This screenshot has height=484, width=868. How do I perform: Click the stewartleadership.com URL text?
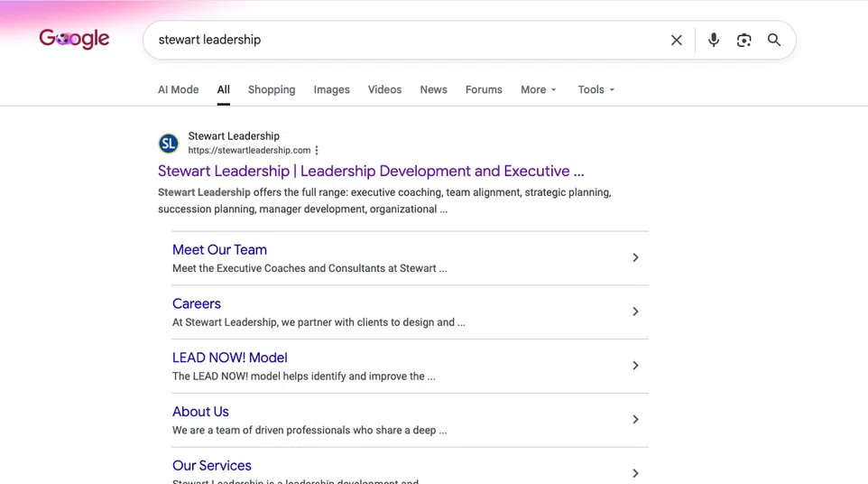click(x=249, y=150)
